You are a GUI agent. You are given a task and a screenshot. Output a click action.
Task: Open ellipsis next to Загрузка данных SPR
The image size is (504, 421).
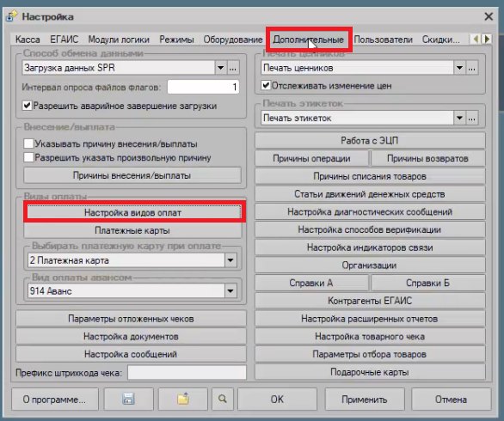233,68
